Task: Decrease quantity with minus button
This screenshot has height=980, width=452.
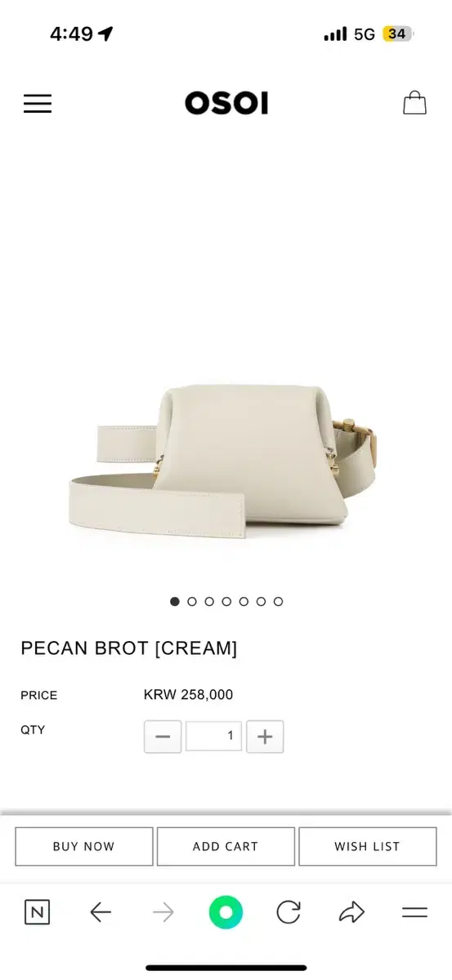Action: pos(163,737)
